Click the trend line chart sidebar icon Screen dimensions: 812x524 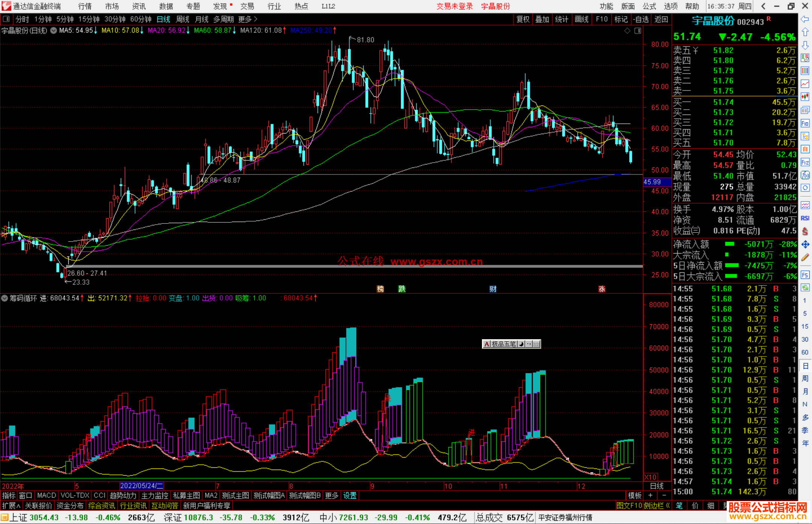805,84
